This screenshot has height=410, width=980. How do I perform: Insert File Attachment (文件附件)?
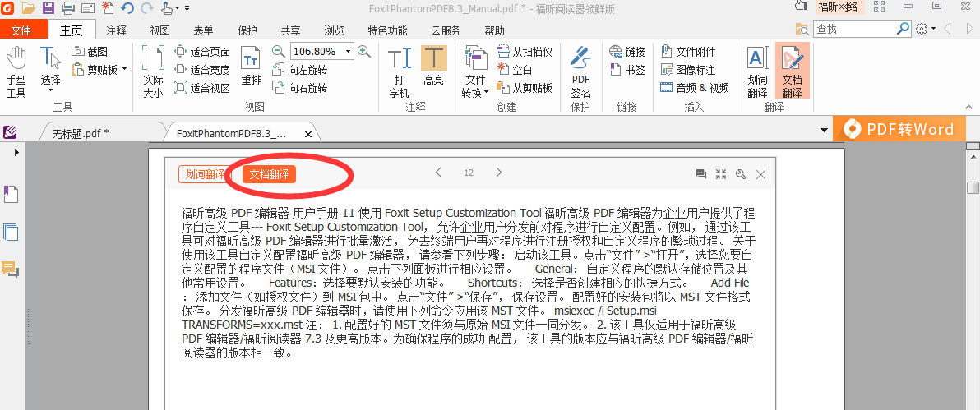(x=688, y=52)
